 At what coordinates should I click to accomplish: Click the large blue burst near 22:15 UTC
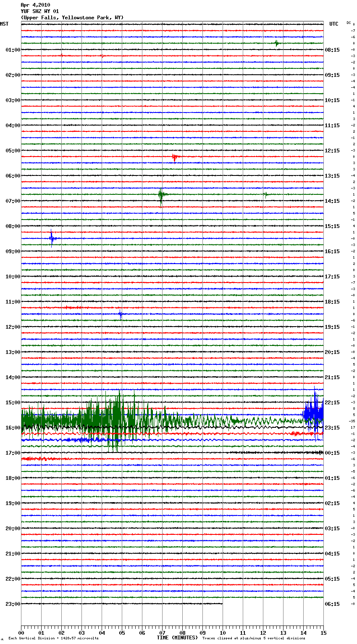coord(314,414)
